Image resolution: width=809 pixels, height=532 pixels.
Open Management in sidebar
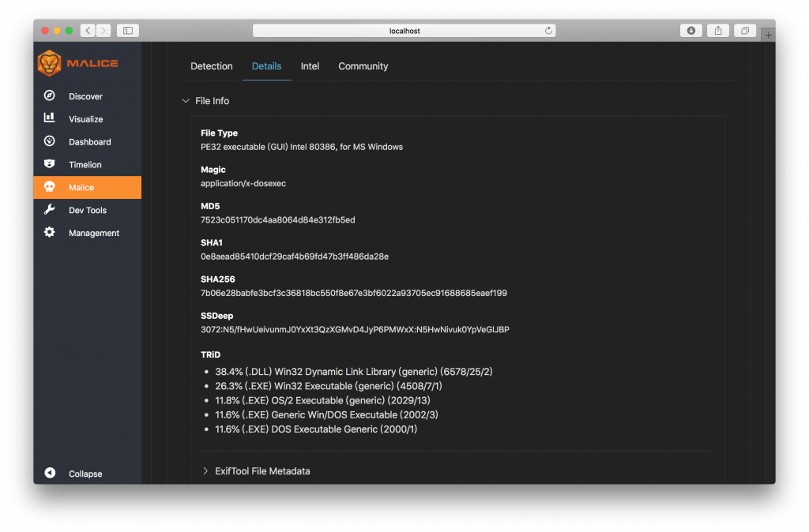pos(94,233)
